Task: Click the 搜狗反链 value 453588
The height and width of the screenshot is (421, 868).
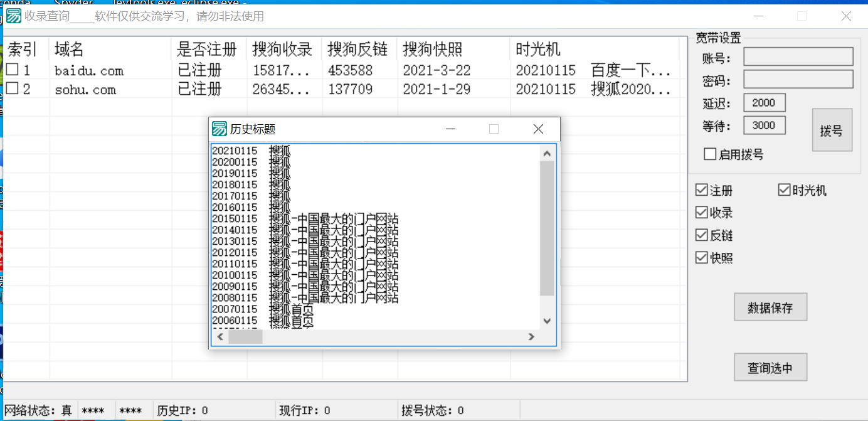Action: pyautogui.click(x=350, y=70)
